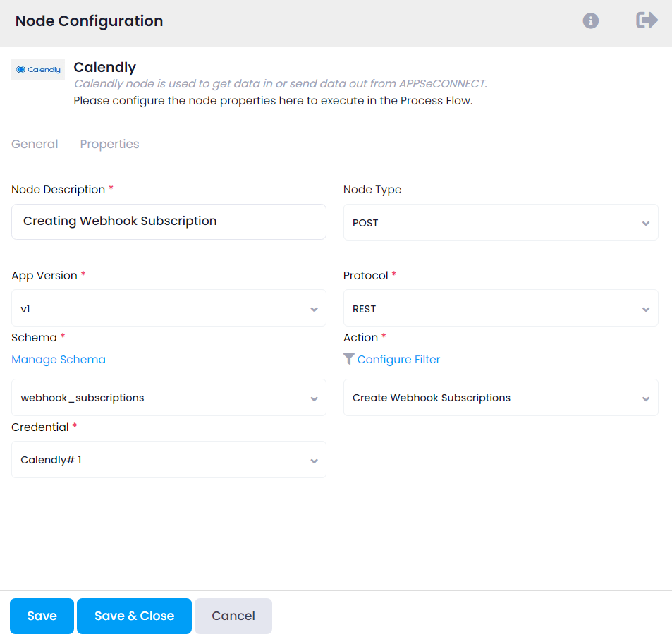The image size is (672, 639).
Task: Select the Node Description text Creating Webhook Subscription
Action: click(120, 221)
